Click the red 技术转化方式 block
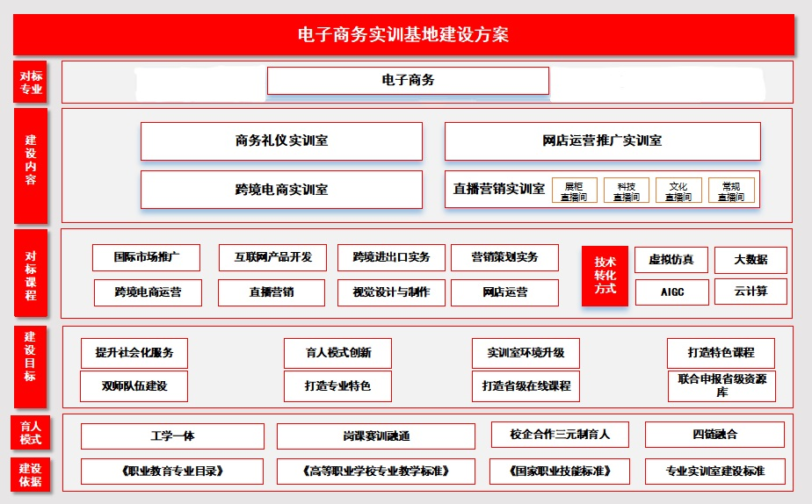Image resolution: width=812 pixels, height=504 pixels. pos(605,276)
